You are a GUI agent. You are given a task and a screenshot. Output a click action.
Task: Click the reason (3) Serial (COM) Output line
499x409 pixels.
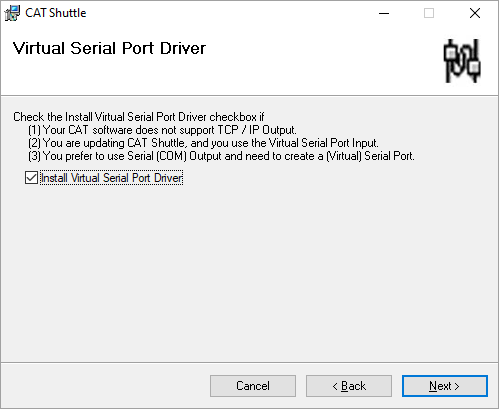[221, 156]
